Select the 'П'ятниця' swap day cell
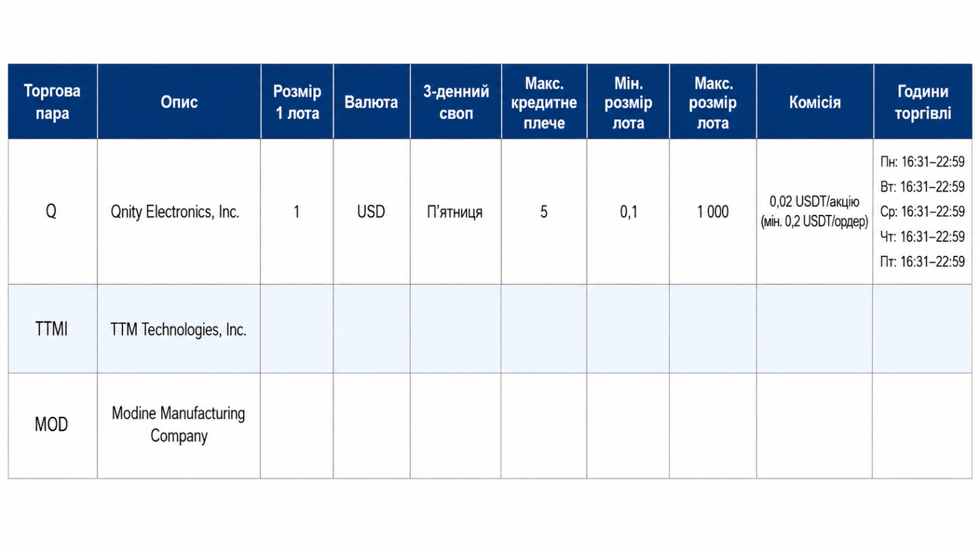Viewport: 980px width, 551px height. (x=456, y=212)
